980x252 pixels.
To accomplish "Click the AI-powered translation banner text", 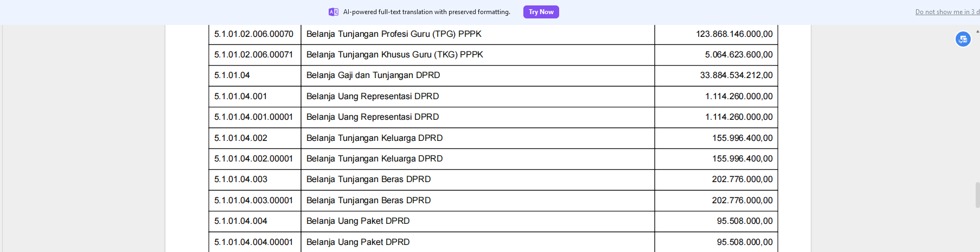I will (426, 12).
